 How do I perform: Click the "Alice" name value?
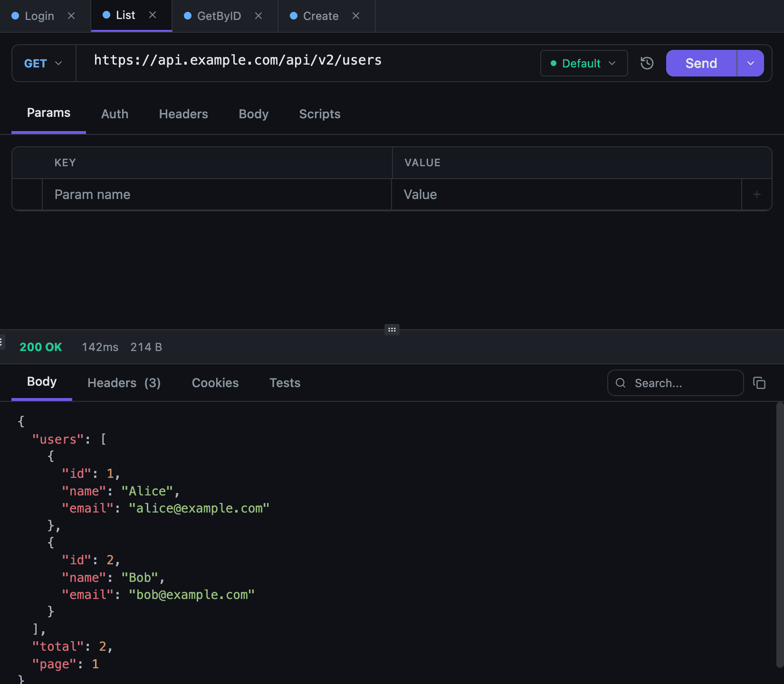(x=147, y=491)
